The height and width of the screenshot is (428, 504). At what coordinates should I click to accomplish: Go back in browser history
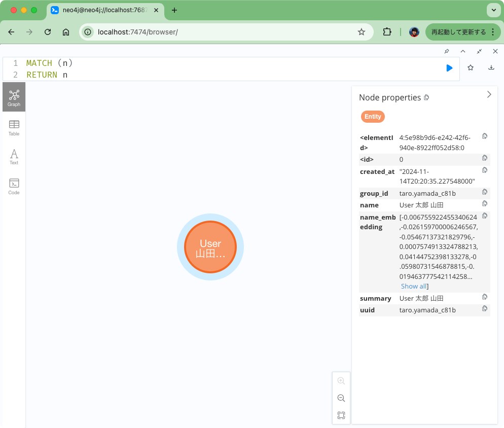(11, 32)
